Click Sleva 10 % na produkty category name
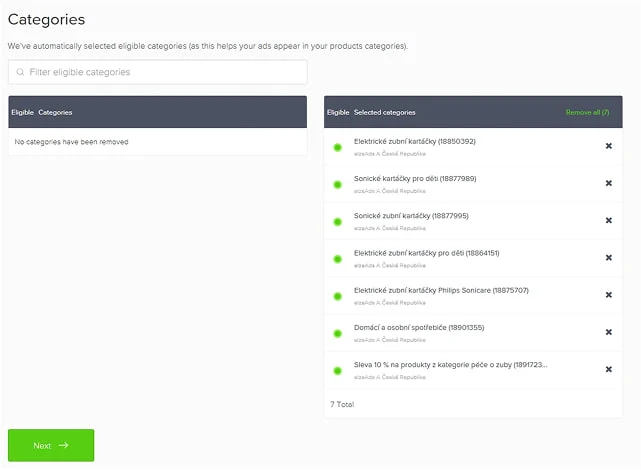The image size is (641, 470). 450,365
